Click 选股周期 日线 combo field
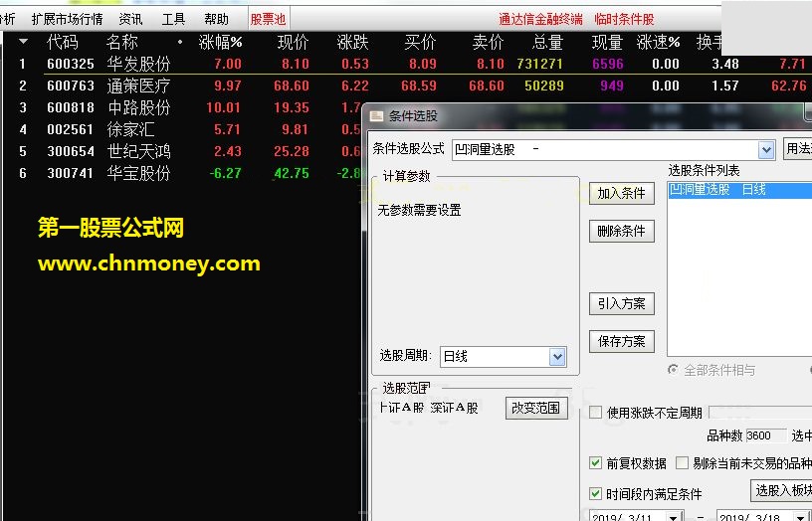Screen dimensions: 812x521 tap(503, 357)
